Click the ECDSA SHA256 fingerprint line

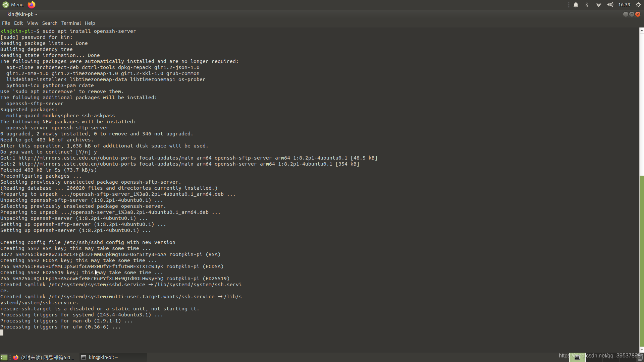(x=112, y=266)
